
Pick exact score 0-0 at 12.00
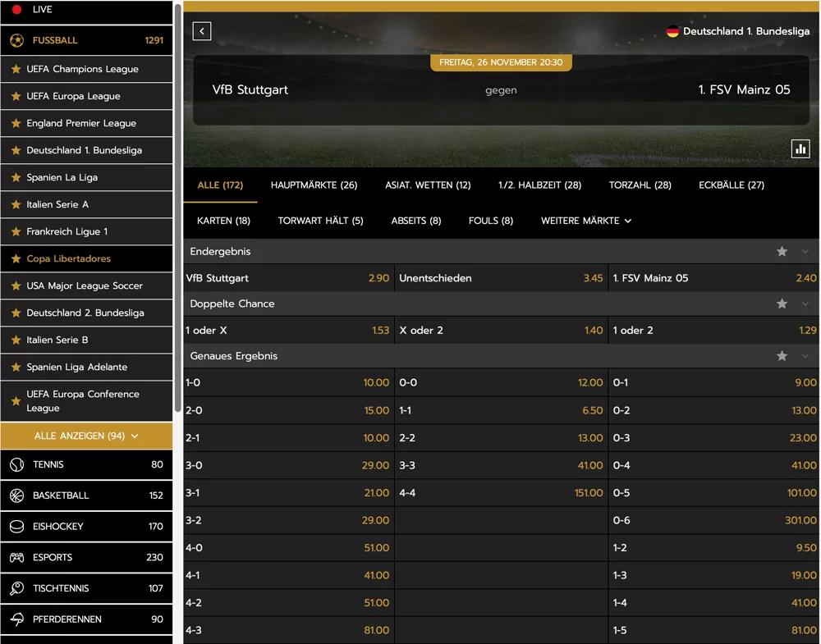coord(501,383)
